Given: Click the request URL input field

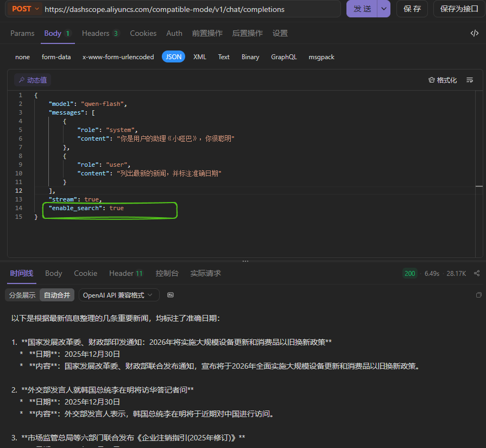Looking at the screenshot, I should coord(190,9).
